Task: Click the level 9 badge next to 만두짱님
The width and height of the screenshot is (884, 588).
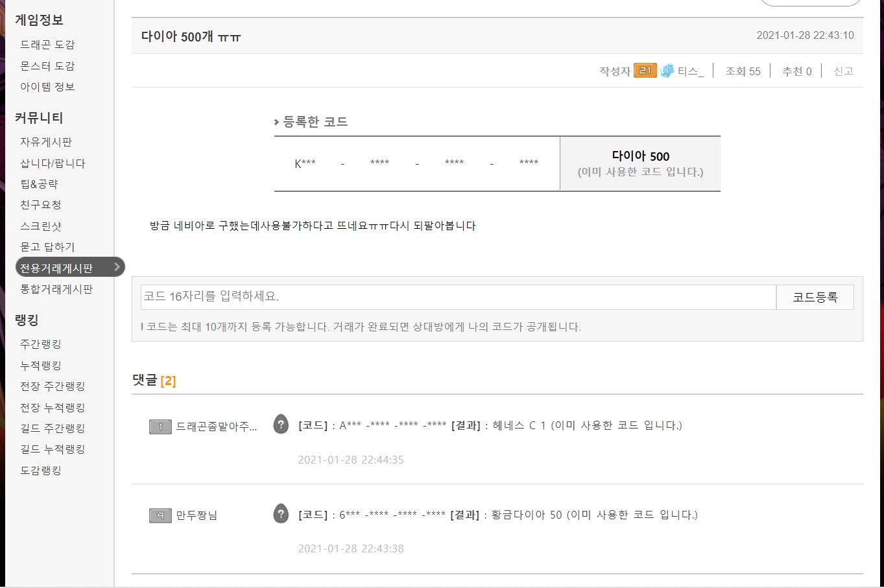Action: pos(160,515)
